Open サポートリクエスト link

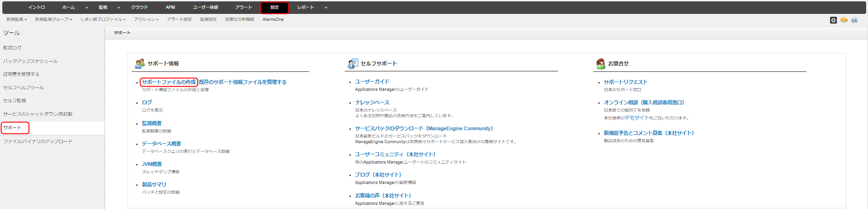point(626,82)
